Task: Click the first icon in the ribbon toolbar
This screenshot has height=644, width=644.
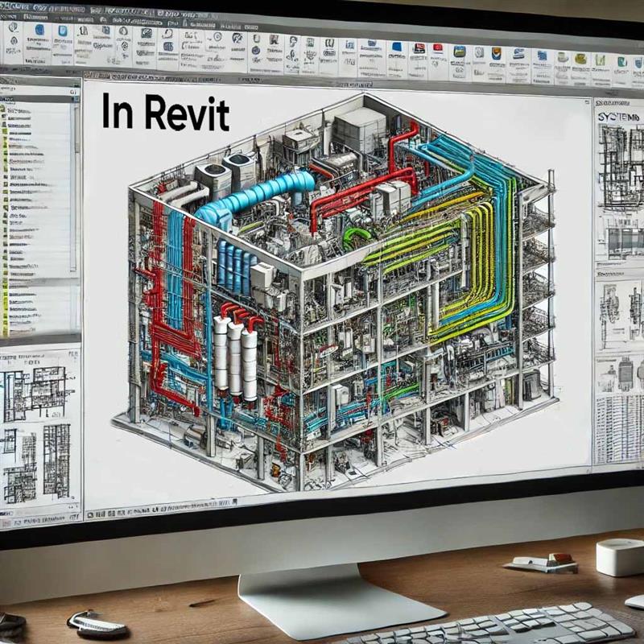Action: click(14, 38)
